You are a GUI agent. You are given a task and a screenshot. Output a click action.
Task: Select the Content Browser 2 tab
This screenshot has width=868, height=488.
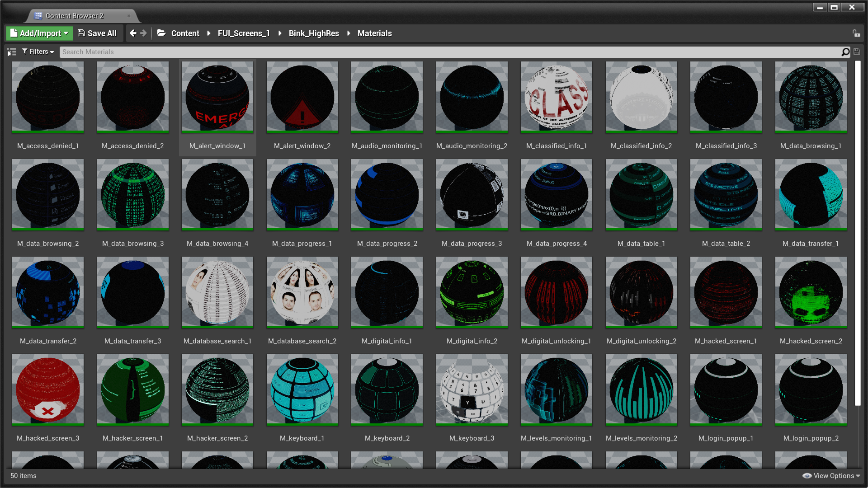click(x=75, y=16)
